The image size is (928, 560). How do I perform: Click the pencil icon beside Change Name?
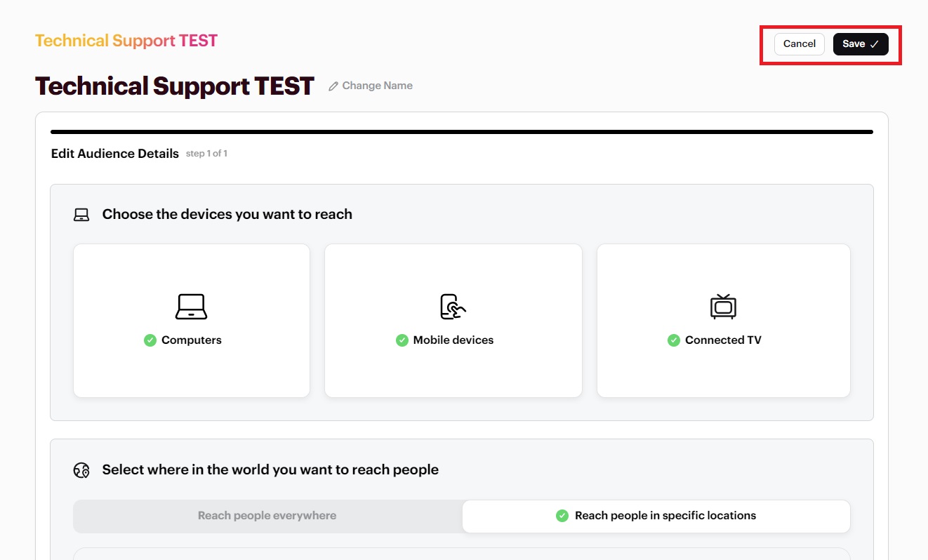click(x=333, y=86)
